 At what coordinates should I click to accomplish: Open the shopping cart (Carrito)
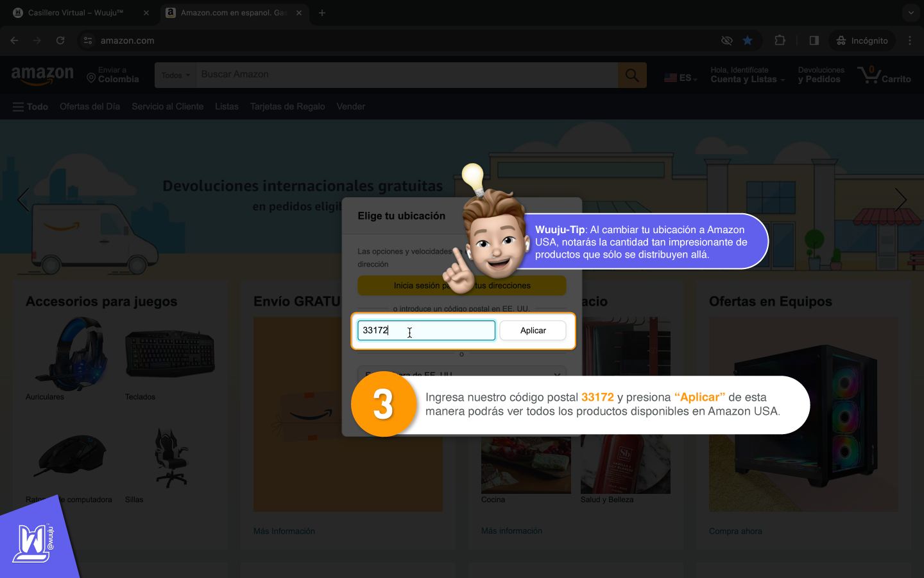point(884,75)
